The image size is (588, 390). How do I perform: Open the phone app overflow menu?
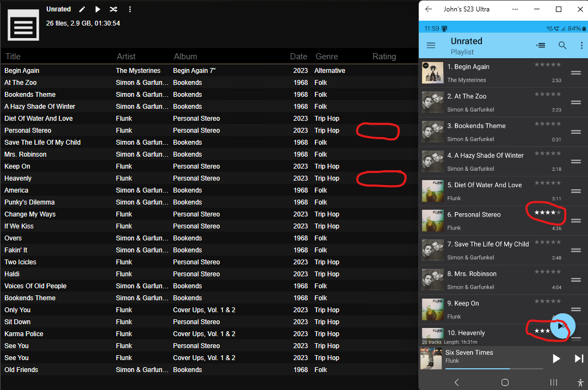[x=580, y=46]
